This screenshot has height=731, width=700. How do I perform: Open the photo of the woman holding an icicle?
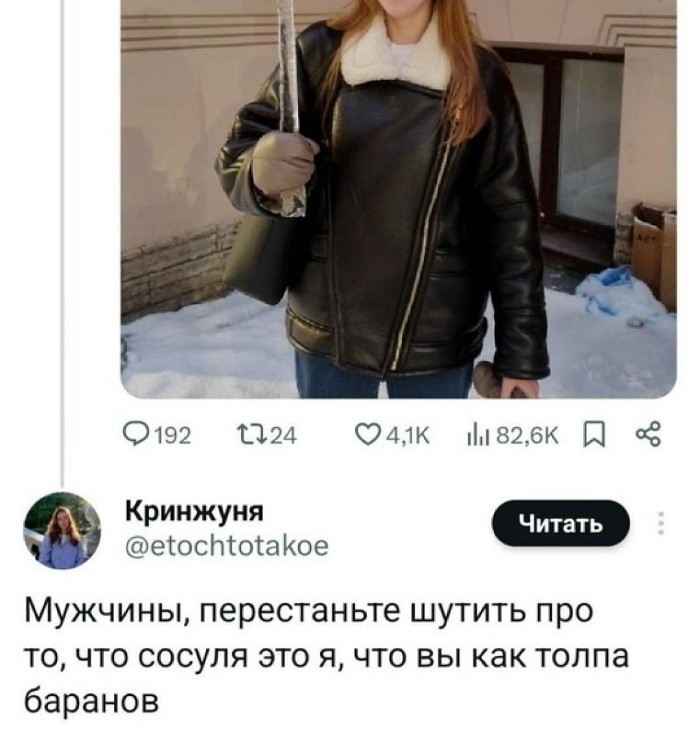pyautogui.click(x=398, y=199)
